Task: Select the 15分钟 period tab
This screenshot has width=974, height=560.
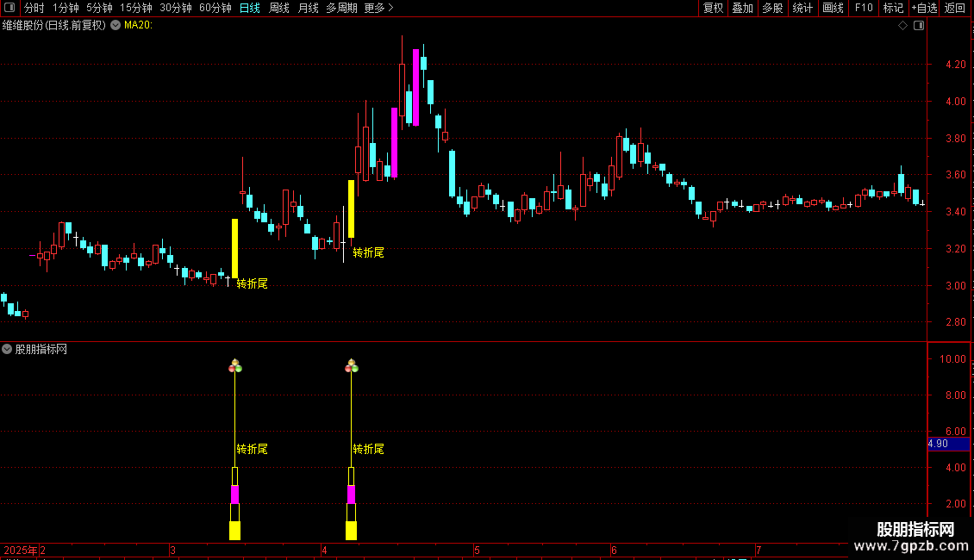Action: click(x=136, y=8)
